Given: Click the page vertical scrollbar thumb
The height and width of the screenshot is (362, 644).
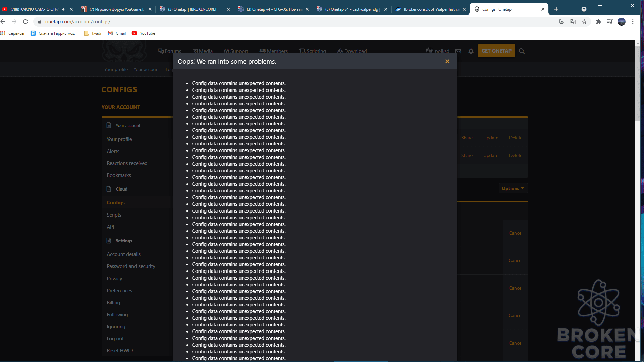Looking at the screenshot, I should pyautogui.click(x=638, y=84).
